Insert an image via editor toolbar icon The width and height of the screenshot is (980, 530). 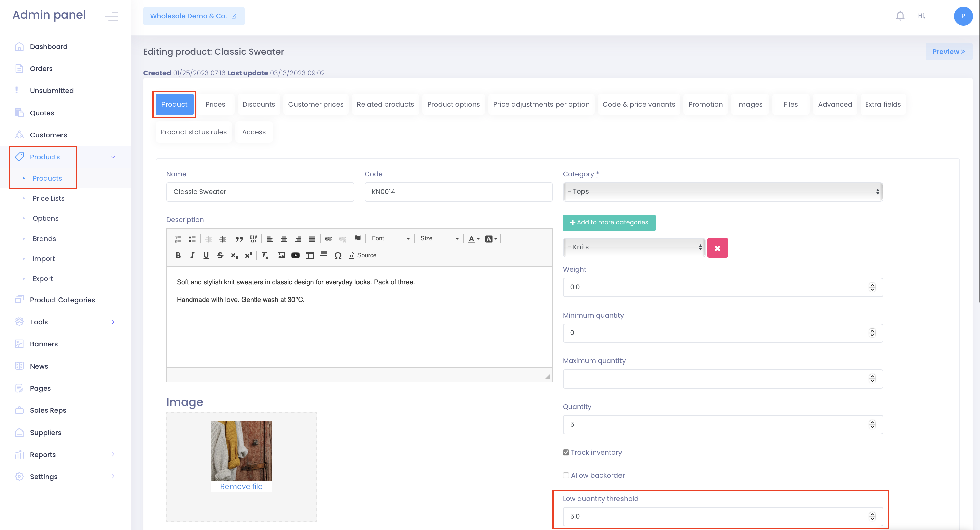(x=281, y=255)
